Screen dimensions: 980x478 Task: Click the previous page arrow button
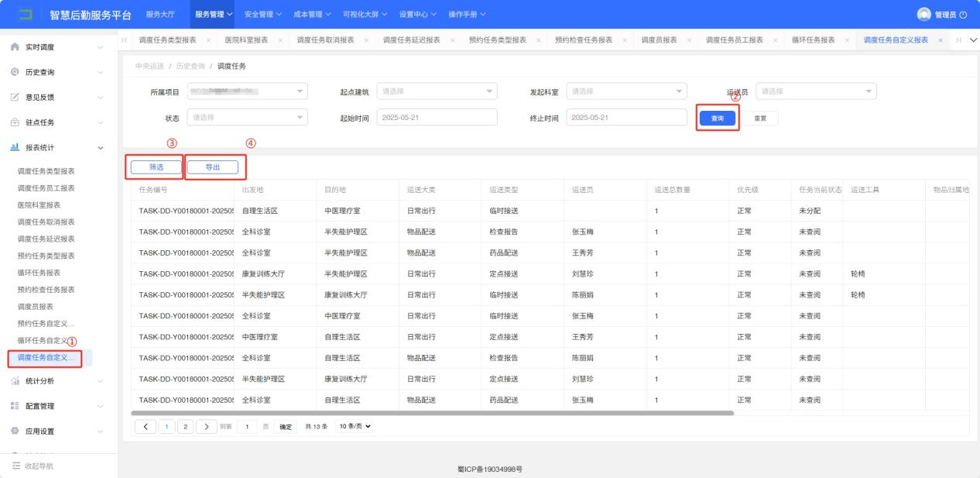(x=146, y=425)
